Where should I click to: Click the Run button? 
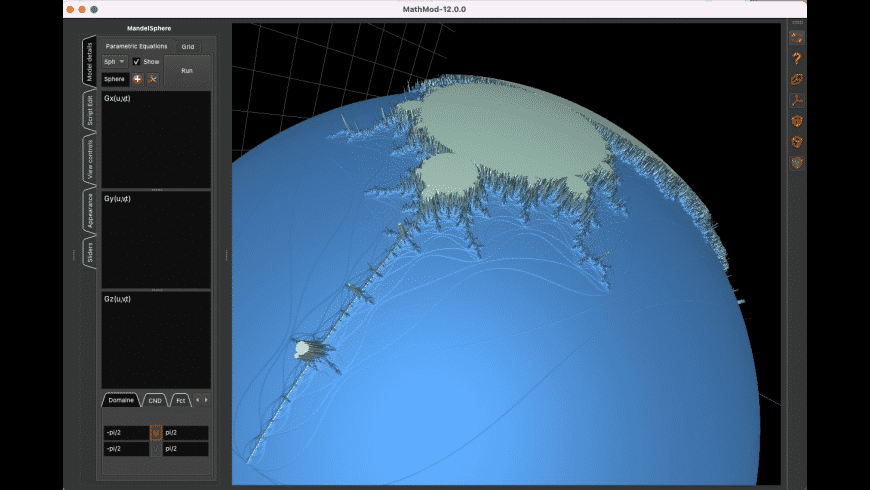click(x=187, y=70)
